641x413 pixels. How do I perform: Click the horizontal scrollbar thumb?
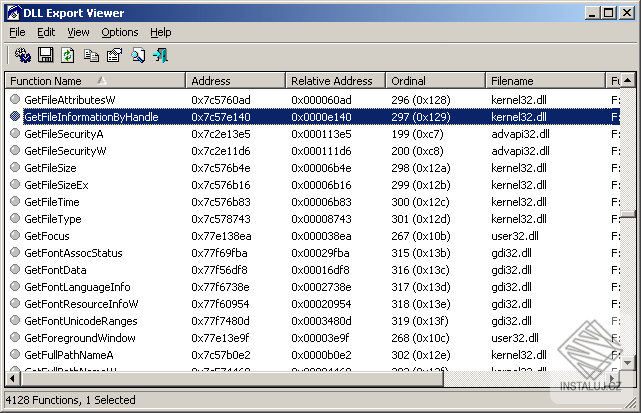click(232, 379)
